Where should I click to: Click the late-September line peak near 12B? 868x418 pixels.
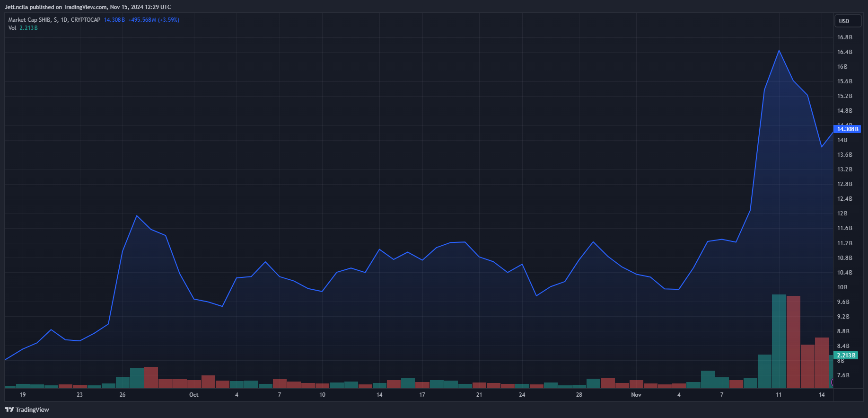137,216
